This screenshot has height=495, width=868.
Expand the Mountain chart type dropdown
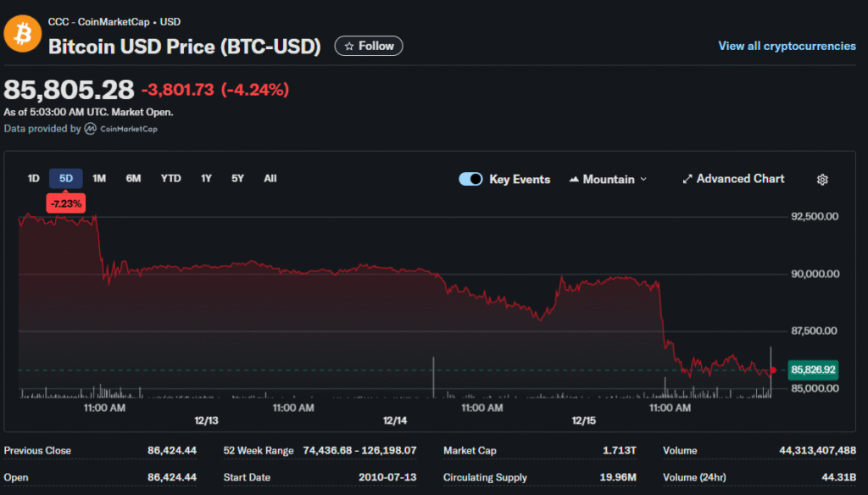point(643,179)
